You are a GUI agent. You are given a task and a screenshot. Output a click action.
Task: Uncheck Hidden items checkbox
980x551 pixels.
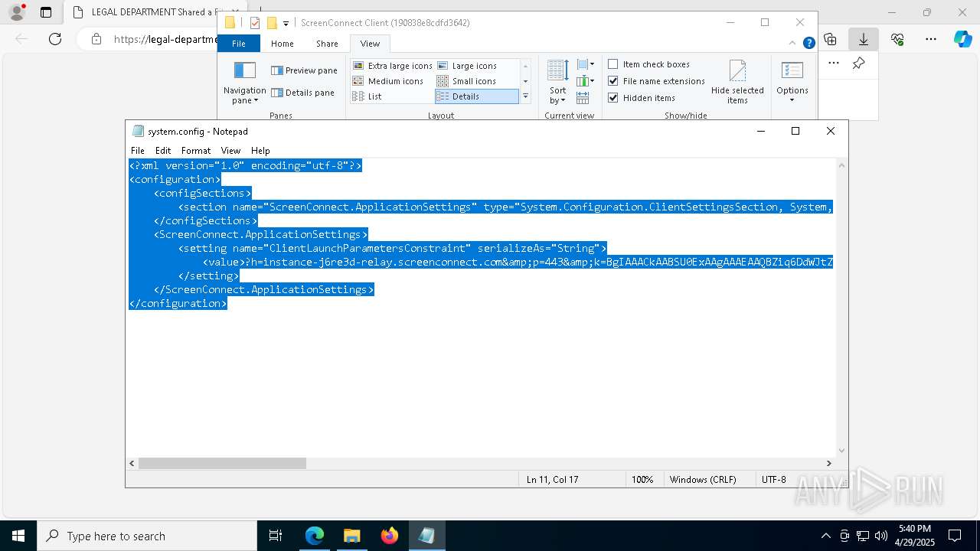tap(613, 98)
